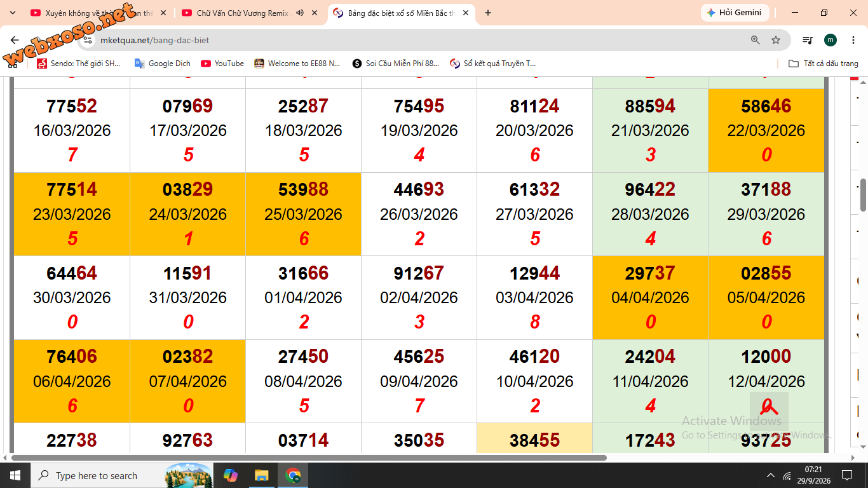868x488 pixels.
Task: Click the site info icon beside URL
Action: tap(88, 40)
